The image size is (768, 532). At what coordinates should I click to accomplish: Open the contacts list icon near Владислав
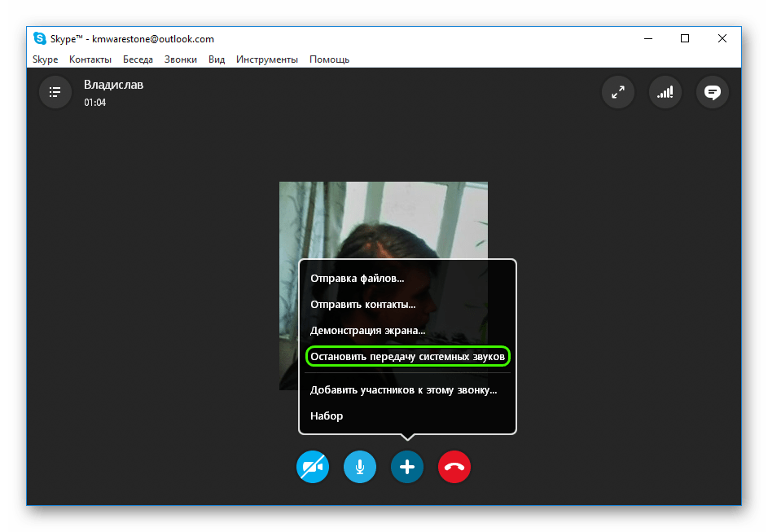55,92
